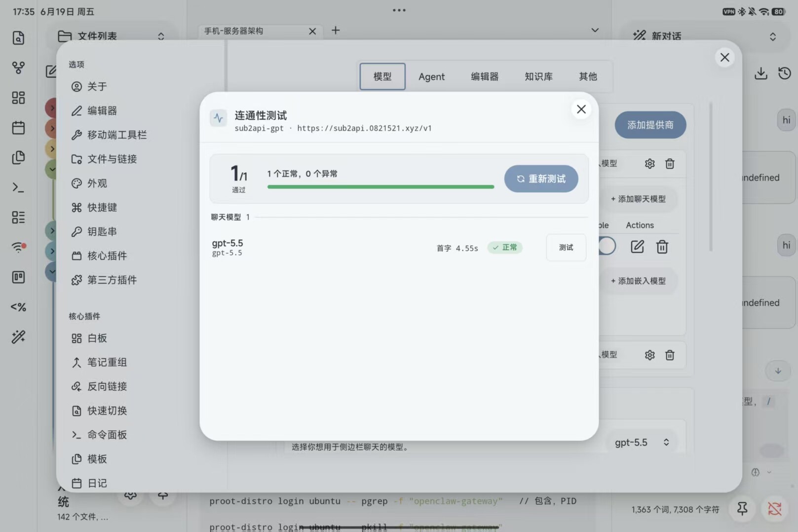798x532 pixels.
Task: Open the command palette terminal icon
Action: pyautogui.click(x=18, y=187)
